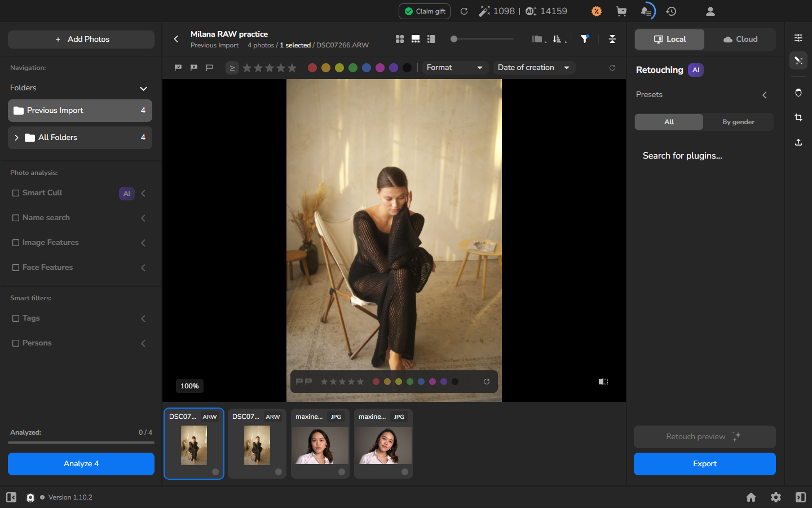This screenshot has width=812, height=508.
Task: Check the Persons smart filter
Action: click(x=16, y=343)
